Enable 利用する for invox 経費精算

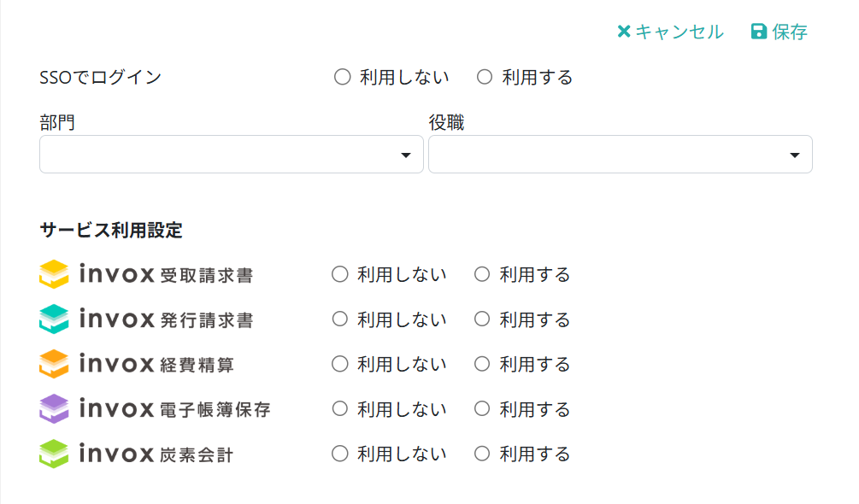point(482,364)
